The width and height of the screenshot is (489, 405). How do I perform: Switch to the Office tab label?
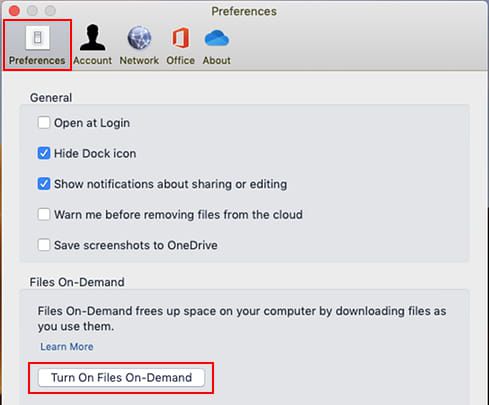tap(181, 60)
